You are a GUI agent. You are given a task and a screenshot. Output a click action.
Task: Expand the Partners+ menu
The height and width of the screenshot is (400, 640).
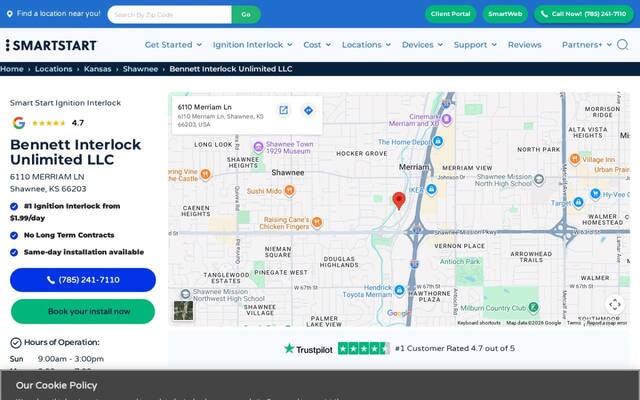pyautogui.click(x=587, y=44)
